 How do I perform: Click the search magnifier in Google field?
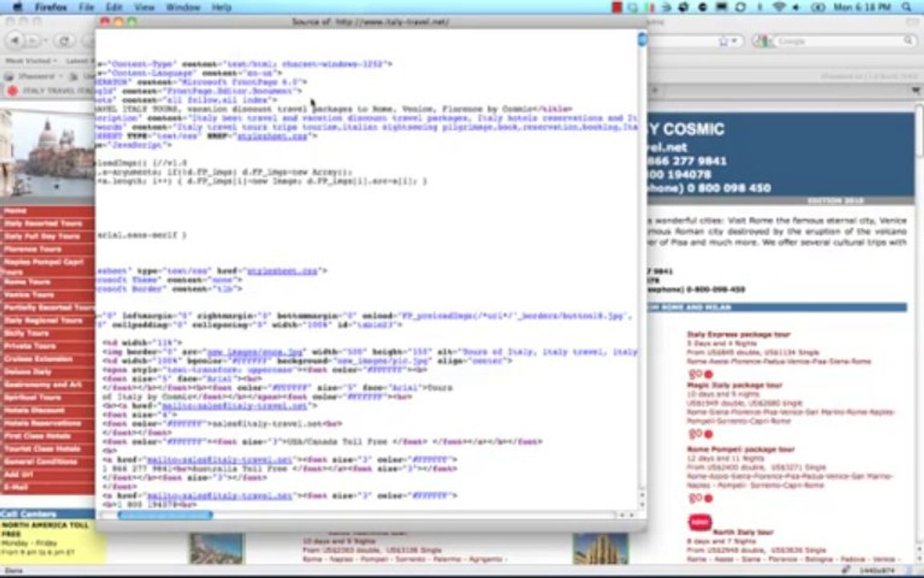tap(909, 41)
